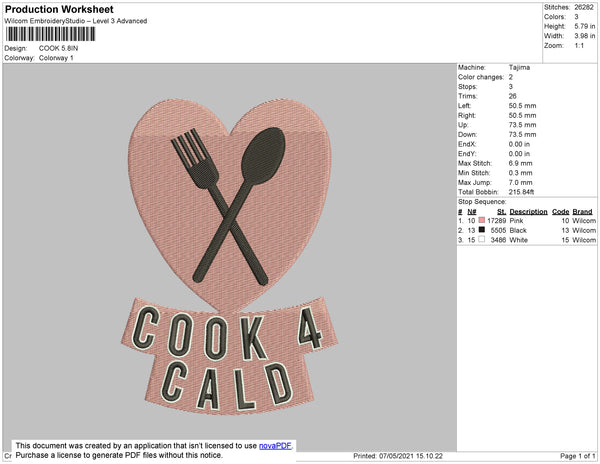Click the 'Color changes:' label
The width and height of the screenshot is (600, 464).
click(481, 77)
